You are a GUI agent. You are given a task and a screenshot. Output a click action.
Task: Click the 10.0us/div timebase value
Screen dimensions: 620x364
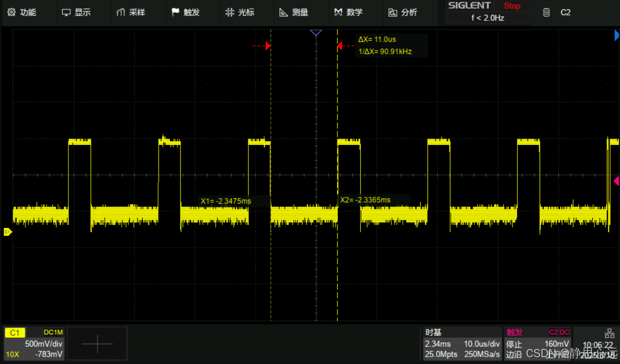click(x=482, y=344)
